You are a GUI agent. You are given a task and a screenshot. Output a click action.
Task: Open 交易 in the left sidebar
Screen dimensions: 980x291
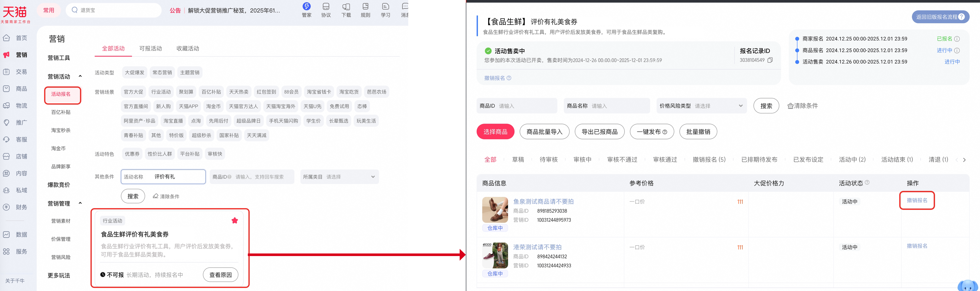[x=15, y=72]
